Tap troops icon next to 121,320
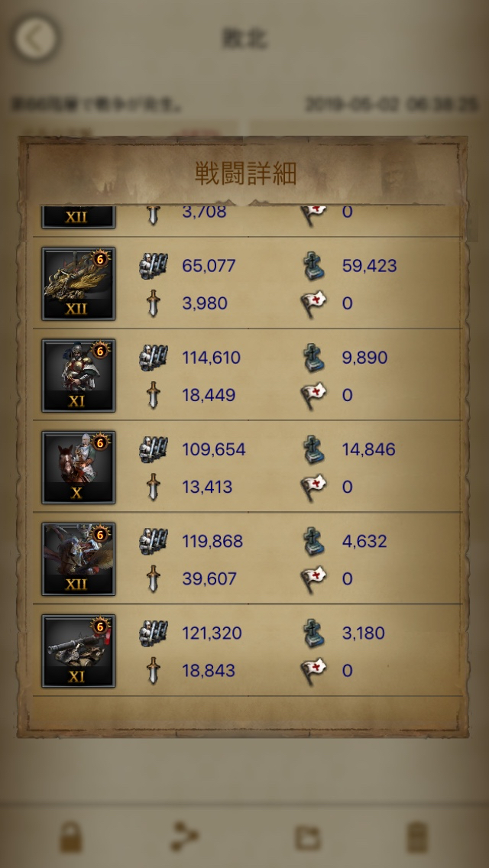 tap(154, 633)
